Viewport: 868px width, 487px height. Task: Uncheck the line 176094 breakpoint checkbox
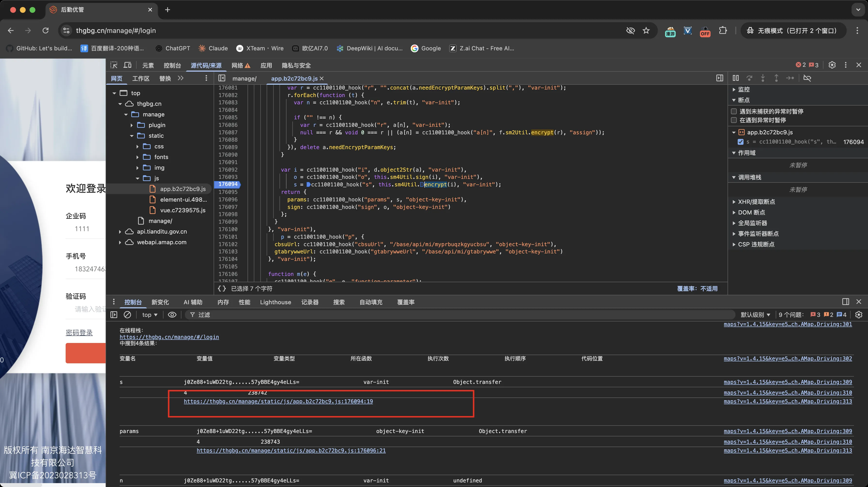point(741,142)
